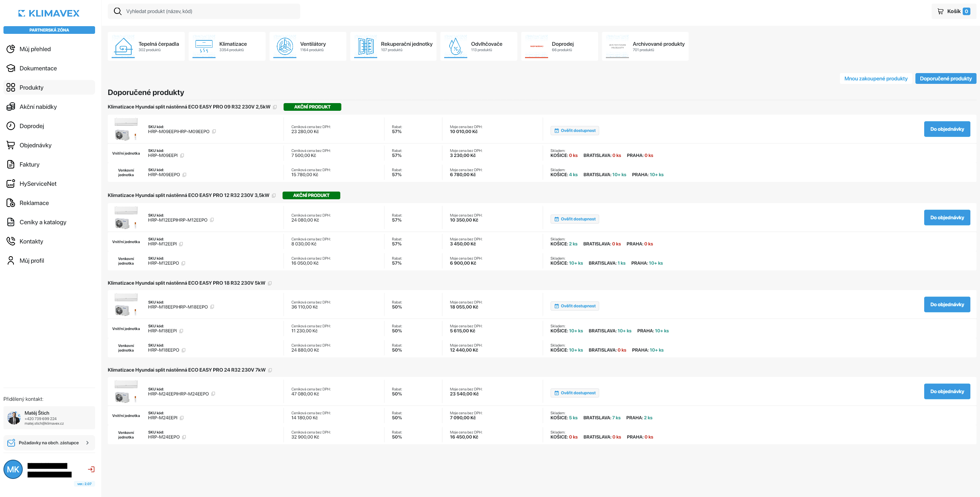Copy SKU code HRP-M18EEPI
The height and width of the screenshot is (497, 980).
coord(181,331)
